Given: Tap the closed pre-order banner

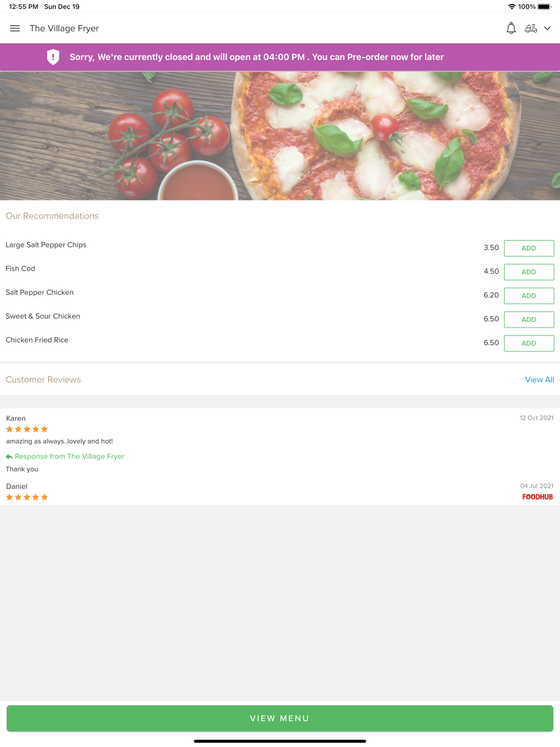Looking at the screenshot, I should click(280, 57).
